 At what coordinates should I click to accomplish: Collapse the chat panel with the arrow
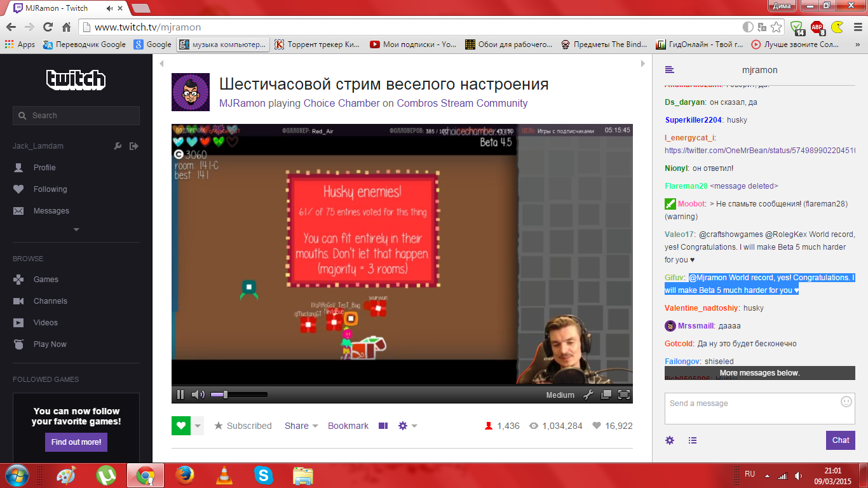tap(643, 64)
